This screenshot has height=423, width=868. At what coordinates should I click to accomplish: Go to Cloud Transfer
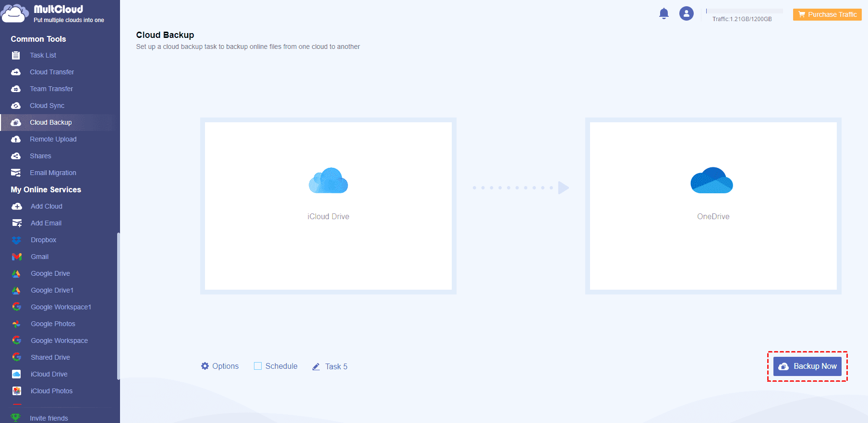click(x=52, y=72)
